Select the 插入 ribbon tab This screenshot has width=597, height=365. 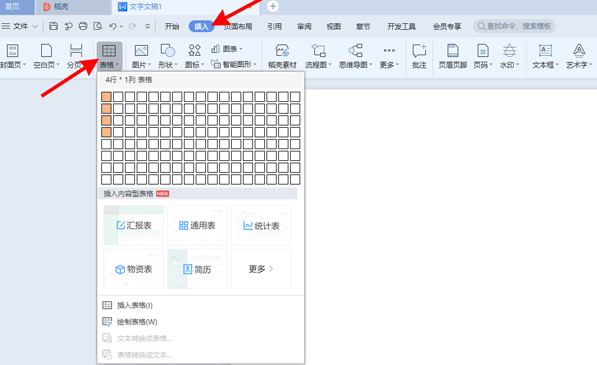click(x=201, y=26)
